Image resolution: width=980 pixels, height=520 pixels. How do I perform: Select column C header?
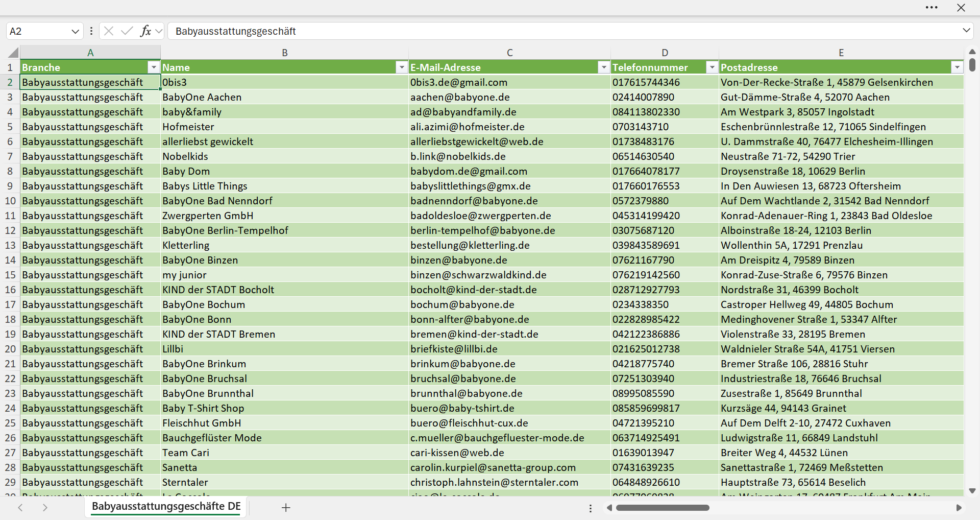[x=509, y=53]
